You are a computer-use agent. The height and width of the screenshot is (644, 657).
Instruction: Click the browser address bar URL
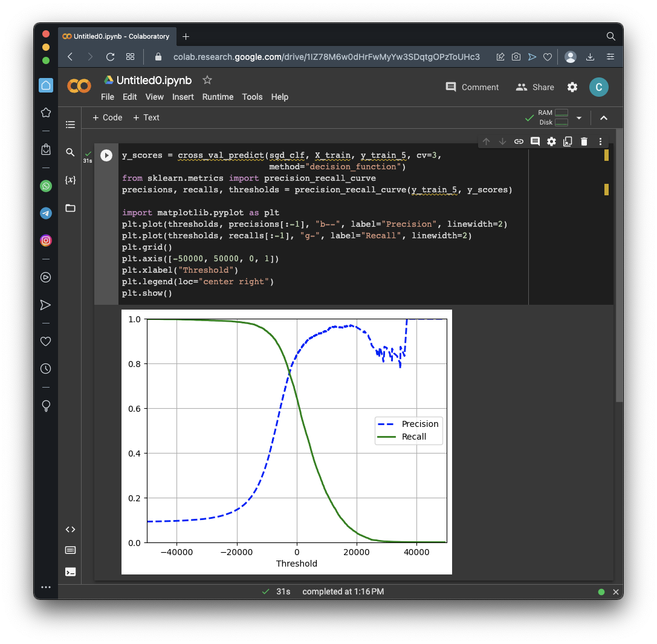tap(326, 57)
